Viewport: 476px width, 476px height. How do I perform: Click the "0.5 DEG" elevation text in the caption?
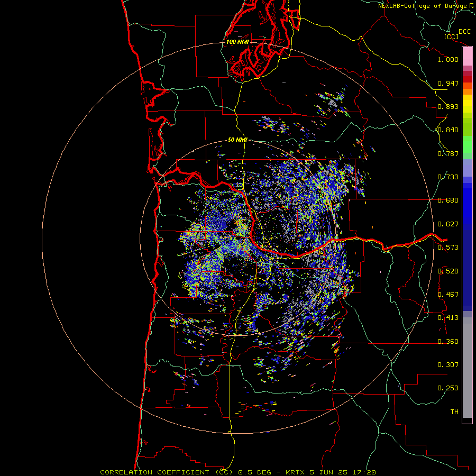pyautogui.click(x=255, y=472)
